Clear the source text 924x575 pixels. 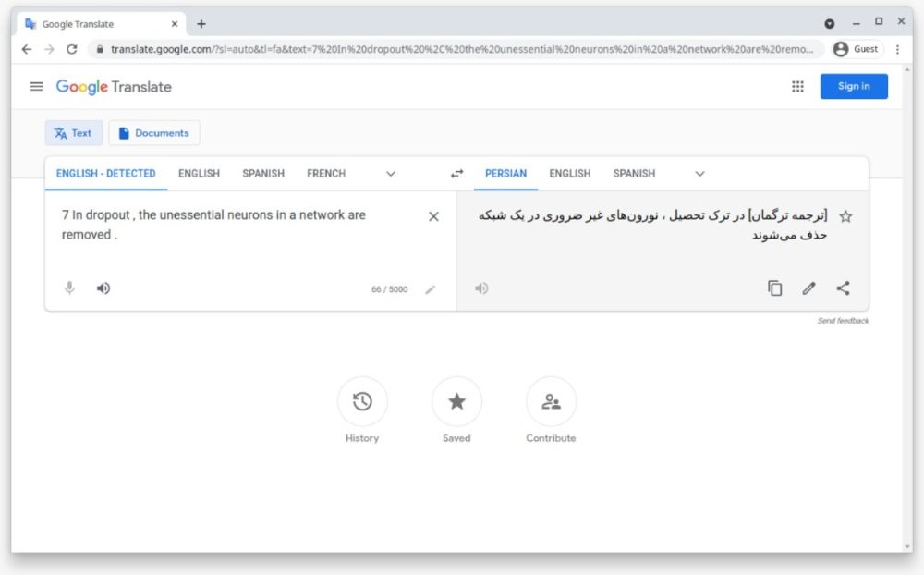pyautogui.click(x=433, y=216)
